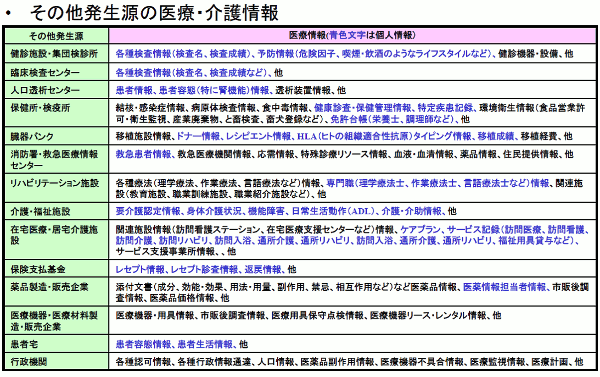Image resolution: width=600 pixels, height=377 pixels.
Task: Click the row label 消防署・救急医療情報センター
Action: point(54,160)
